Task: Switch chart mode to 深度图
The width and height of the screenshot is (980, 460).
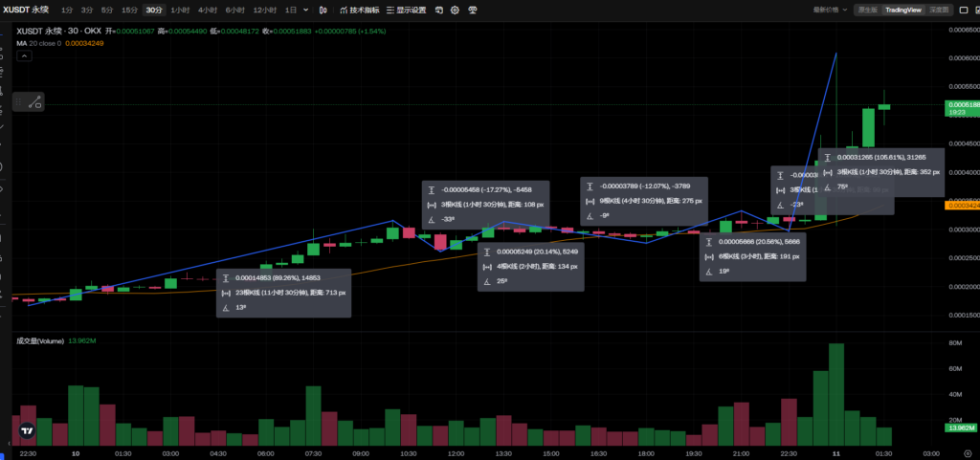Action: click(x=939, y=10)
